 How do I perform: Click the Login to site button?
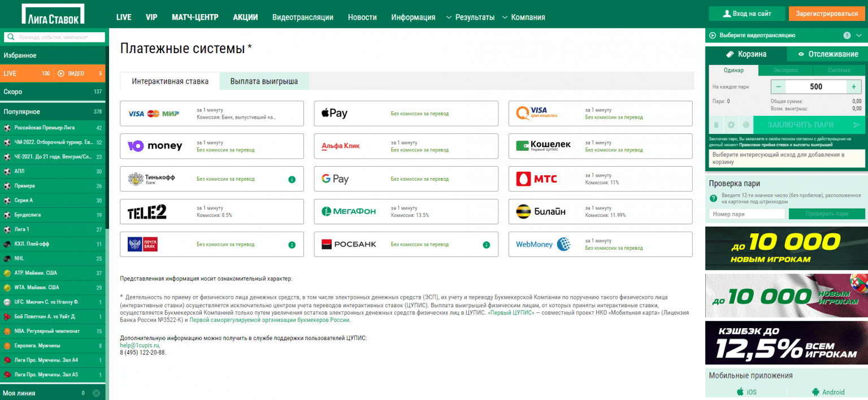coord(747,14)
